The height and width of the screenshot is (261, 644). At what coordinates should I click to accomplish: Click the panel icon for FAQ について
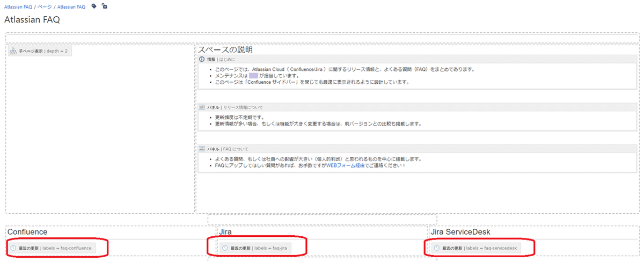point(202,149)
